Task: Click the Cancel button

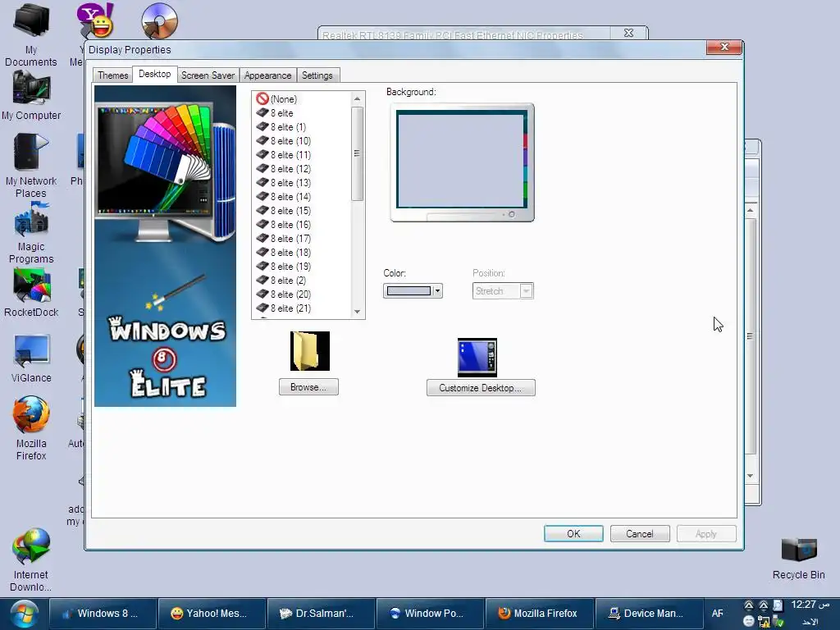Action: tap(640, 533)
